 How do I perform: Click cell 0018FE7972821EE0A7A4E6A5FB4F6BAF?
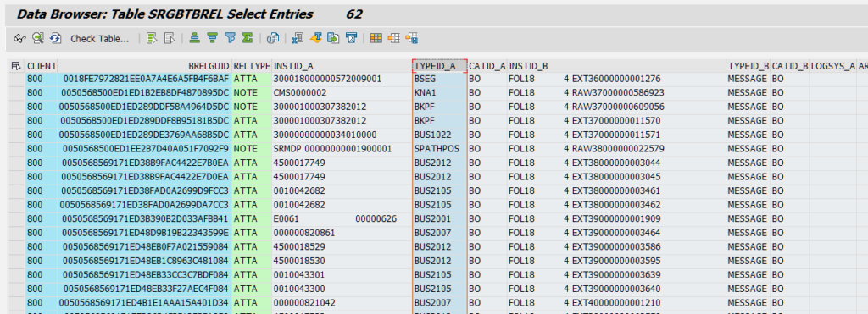pos(144,79)
